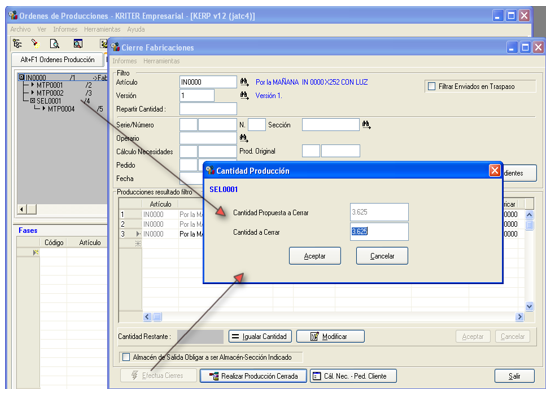
Task: Open Cierre Fabricaciones Informes menu
Action: [x=124, y=61]
